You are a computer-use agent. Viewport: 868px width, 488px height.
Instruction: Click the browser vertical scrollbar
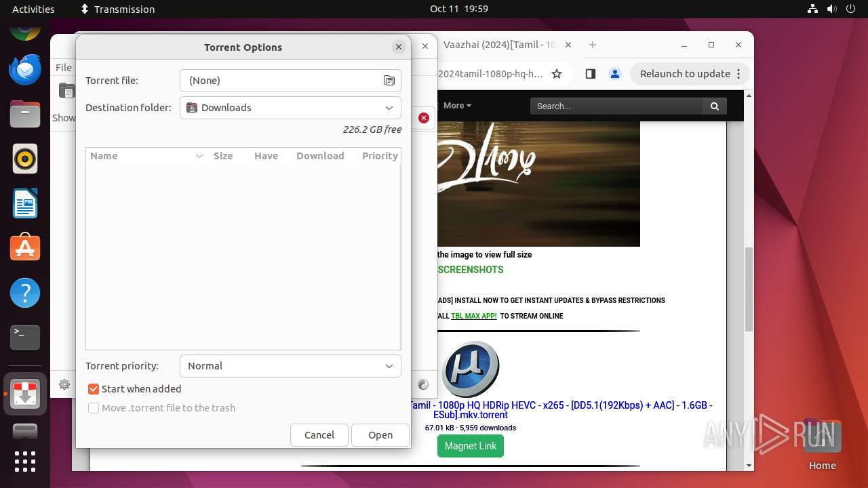(x=749, y=289)
